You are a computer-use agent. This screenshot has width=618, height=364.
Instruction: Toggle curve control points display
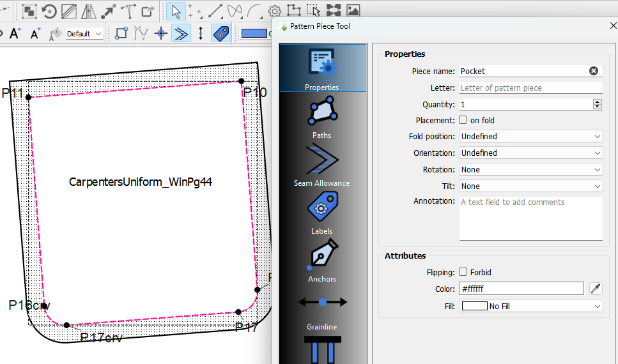tap(141, 33)
